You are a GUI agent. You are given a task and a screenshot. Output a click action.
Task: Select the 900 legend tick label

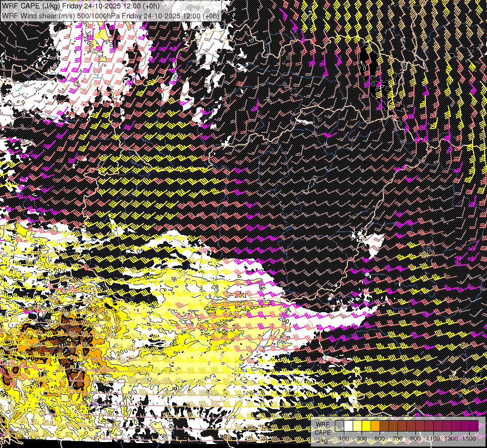point(415,439)
